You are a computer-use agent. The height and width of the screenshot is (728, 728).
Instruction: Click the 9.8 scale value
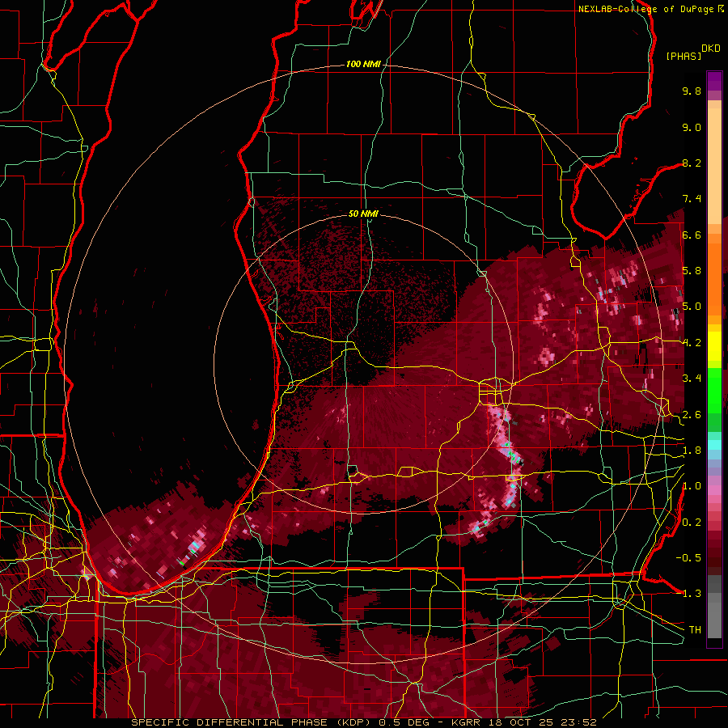click(692, 91)
